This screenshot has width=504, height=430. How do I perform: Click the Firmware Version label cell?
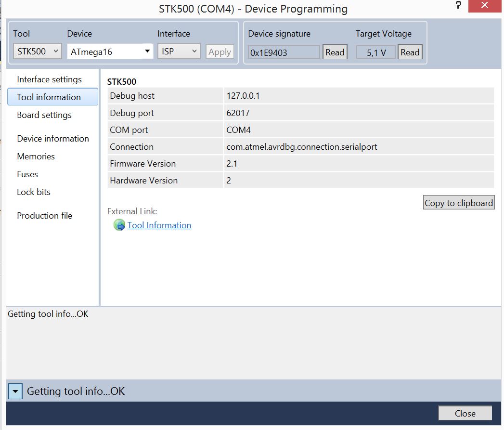click(165, 164)
